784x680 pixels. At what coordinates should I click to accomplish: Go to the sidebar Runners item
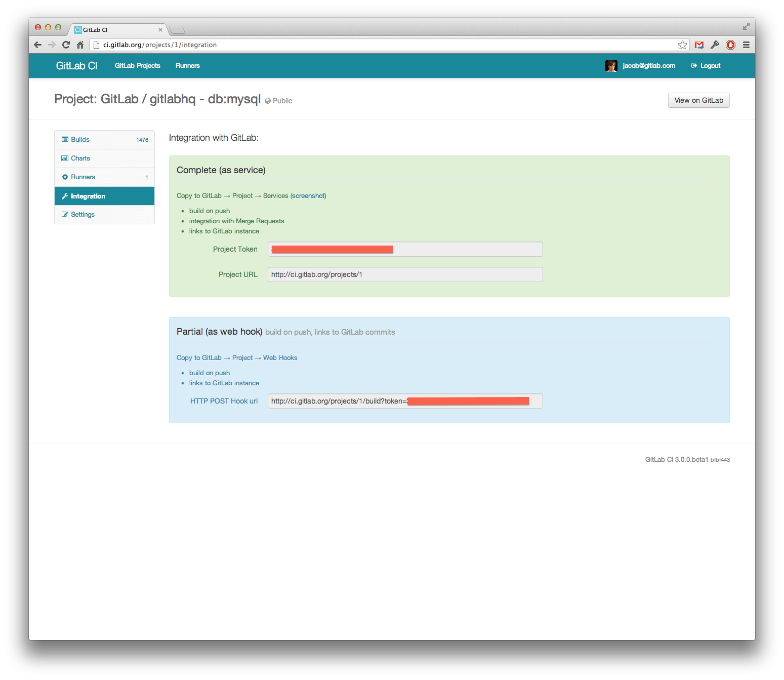tap(83, 177)
